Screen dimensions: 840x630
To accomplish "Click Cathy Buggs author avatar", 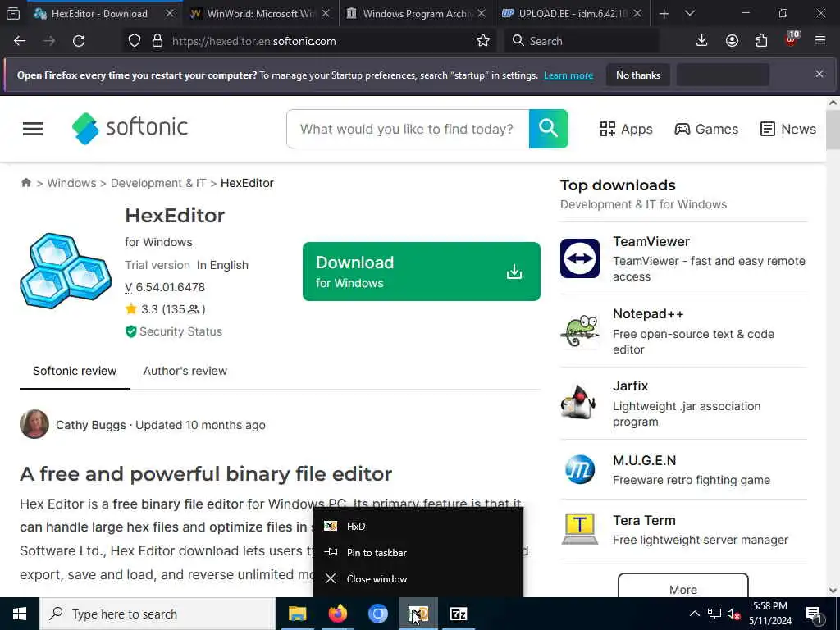I will pos(34,424).
